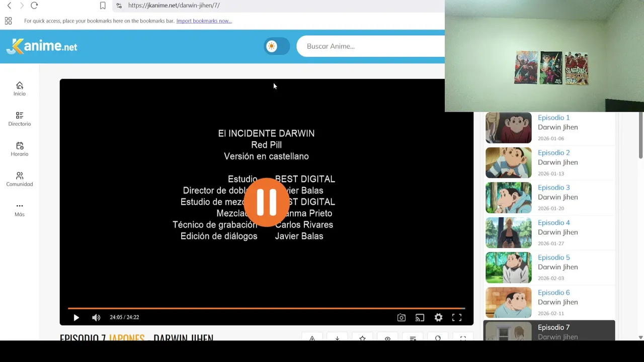Open Episodio 2 link
The height and width of the screenshot is (362, 644).
(553, 153)
